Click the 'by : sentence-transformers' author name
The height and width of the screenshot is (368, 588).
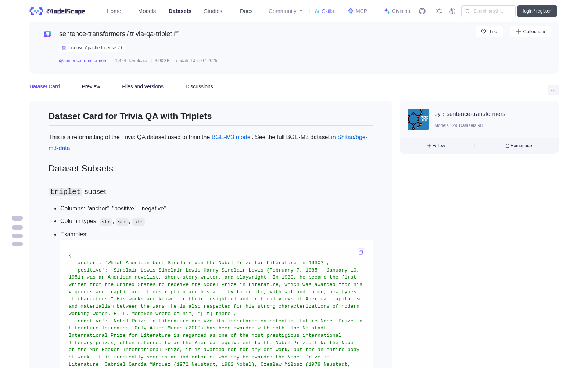(x=470, y=114)
